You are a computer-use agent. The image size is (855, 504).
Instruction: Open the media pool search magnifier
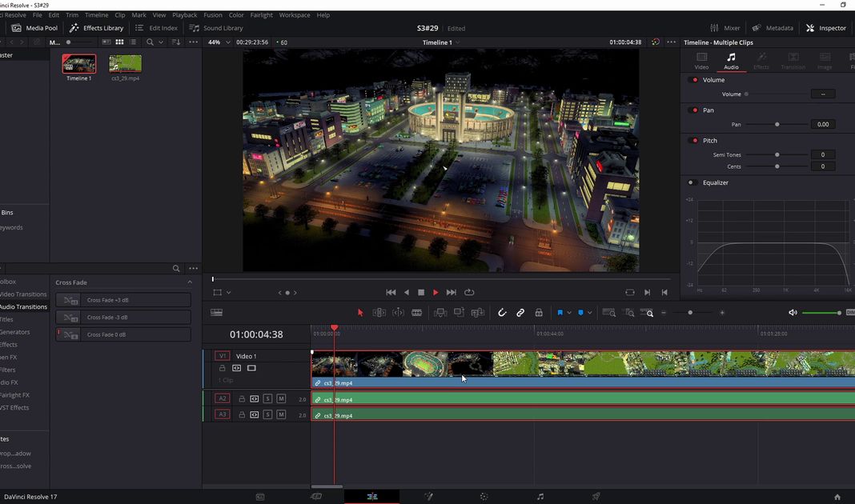point(150,42)
